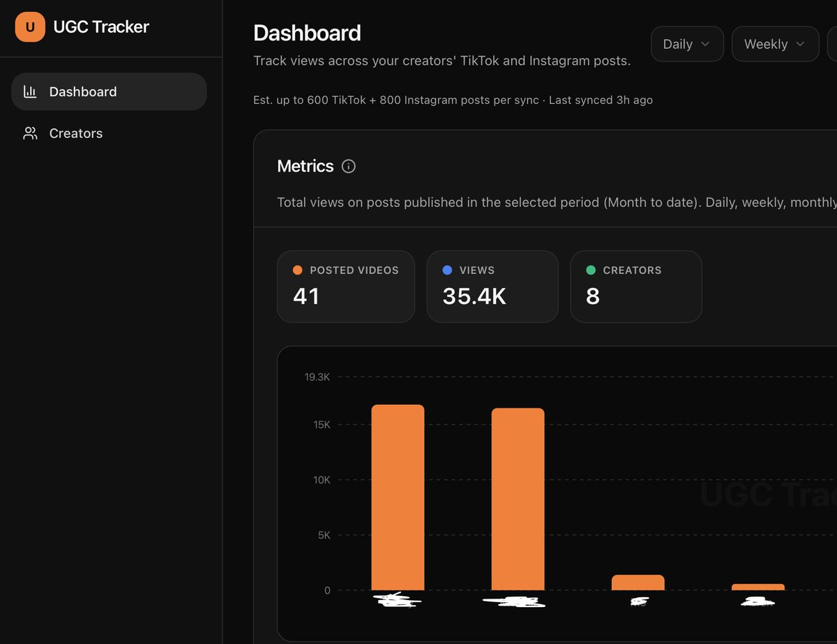
Task: Click the second tallest orange chart bar
Action: click(x=518, y=499)
